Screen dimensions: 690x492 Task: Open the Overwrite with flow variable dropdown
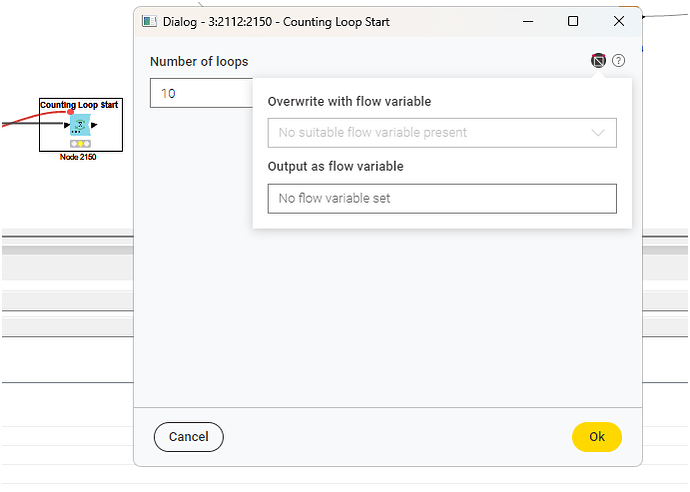[x=441, y=132]
